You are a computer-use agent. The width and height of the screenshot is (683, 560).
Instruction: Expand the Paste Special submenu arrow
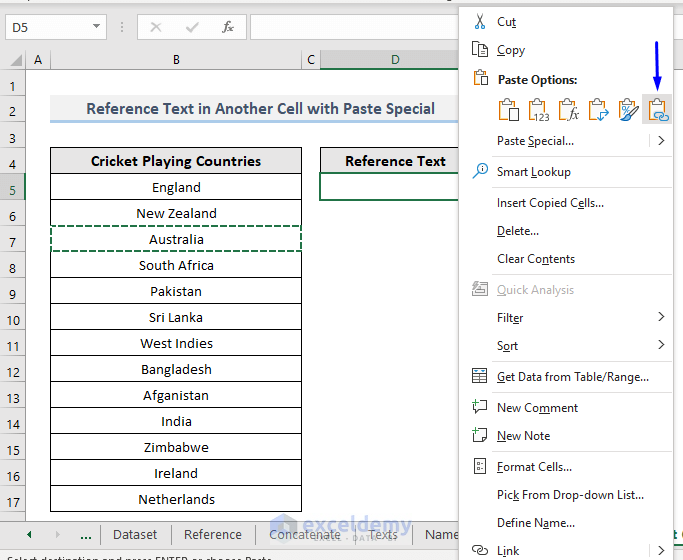click(661, 141)
